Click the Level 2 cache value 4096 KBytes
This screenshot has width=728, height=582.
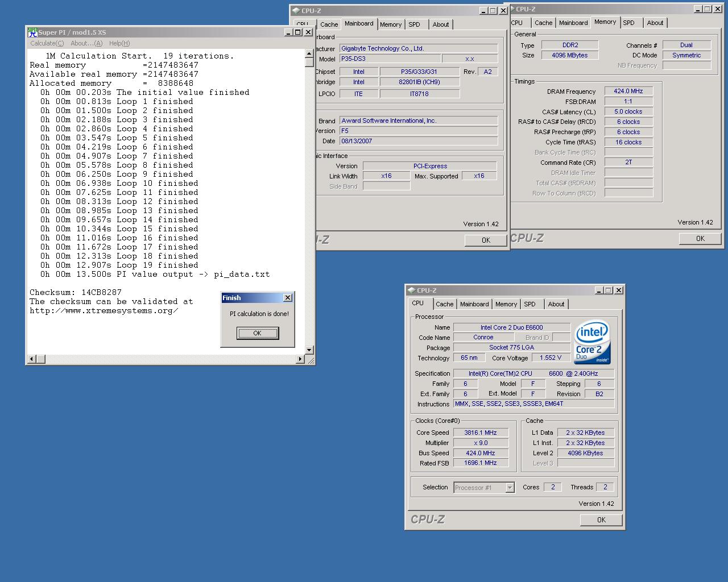point(586,453)
